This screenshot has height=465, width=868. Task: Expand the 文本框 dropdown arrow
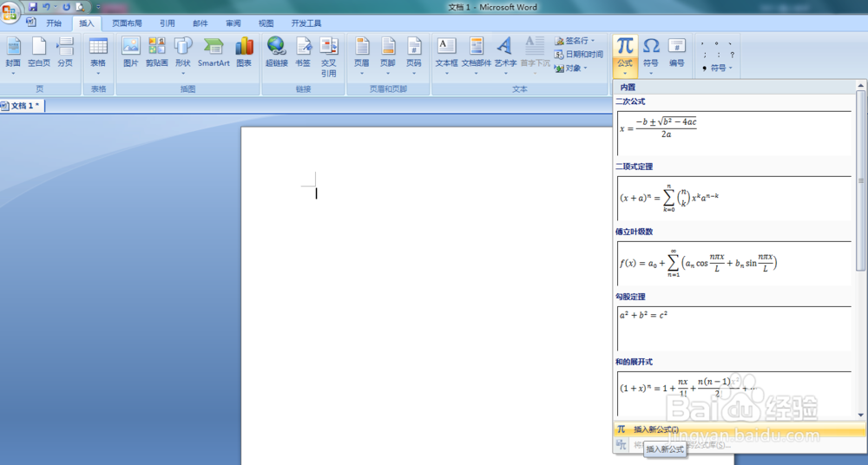tap(446, 74)
